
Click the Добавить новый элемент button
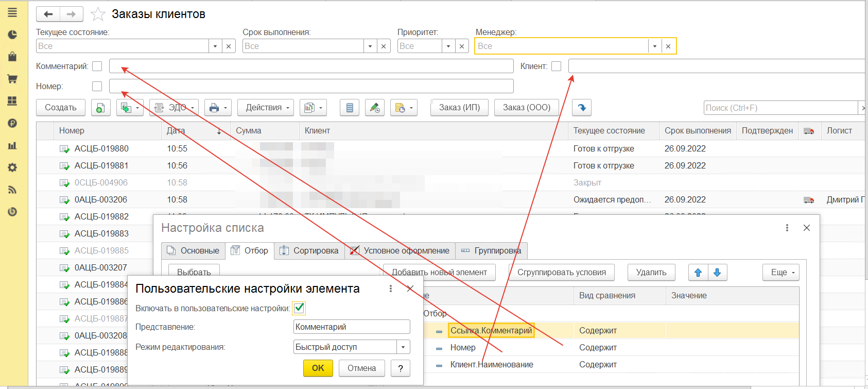click(439, 273)
